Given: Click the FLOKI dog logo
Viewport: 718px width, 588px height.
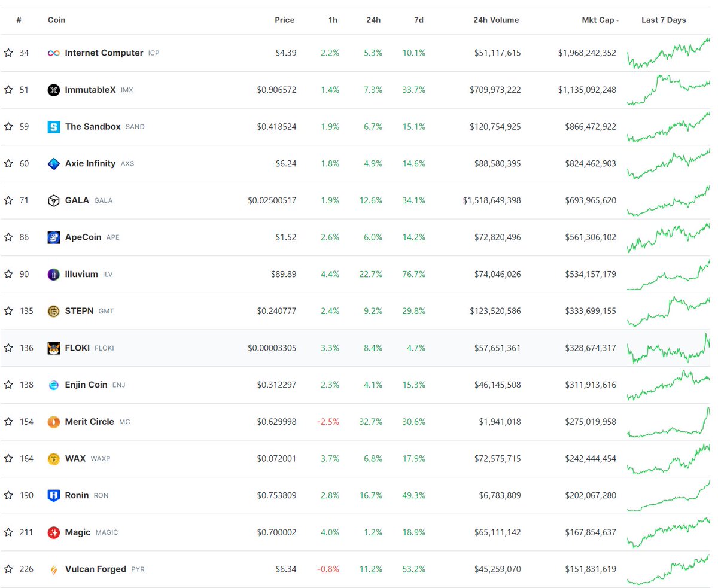Looking at the screenshot, I should point(54,348).
